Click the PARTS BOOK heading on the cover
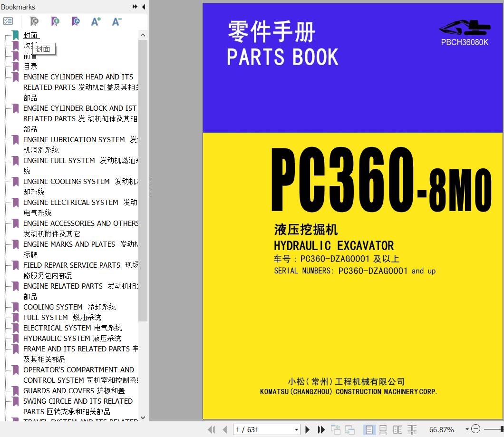This screenshot has height=437, width=504. pos(282,57)
